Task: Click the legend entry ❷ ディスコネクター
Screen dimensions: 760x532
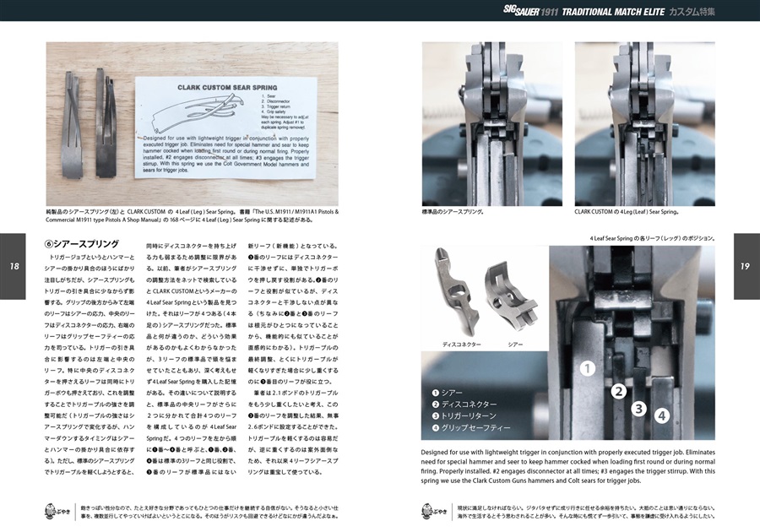Action: (x=464, y=404)
